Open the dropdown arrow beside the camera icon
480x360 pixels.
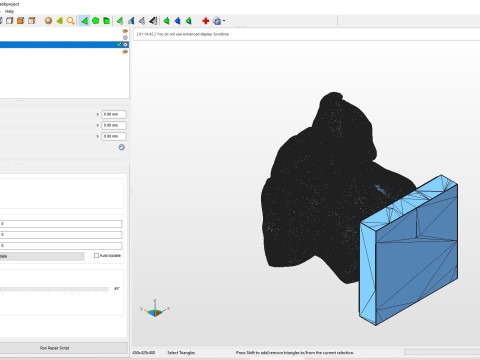(224, 21)
